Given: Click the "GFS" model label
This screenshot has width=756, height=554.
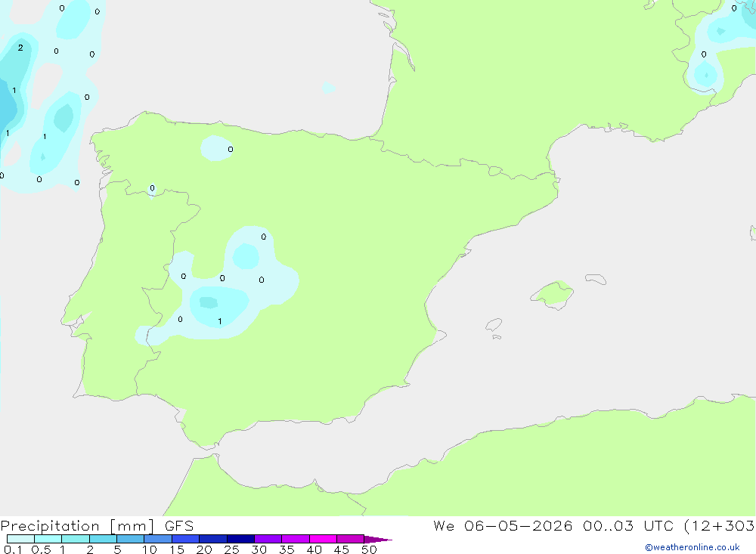Looking at the screenshot, I should (x=179, y=526).
